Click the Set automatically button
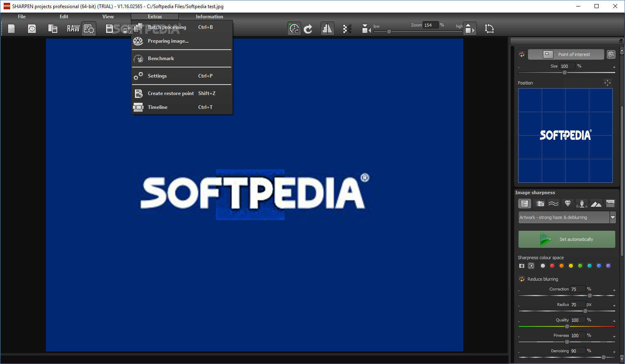The image size is (625, 364). coord(567,239)
